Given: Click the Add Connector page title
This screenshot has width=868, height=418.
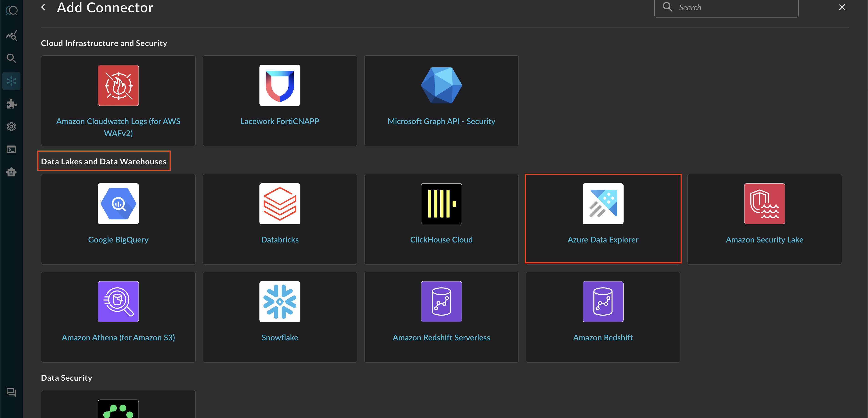Looking at the screenshot, I should pos(105,8).
